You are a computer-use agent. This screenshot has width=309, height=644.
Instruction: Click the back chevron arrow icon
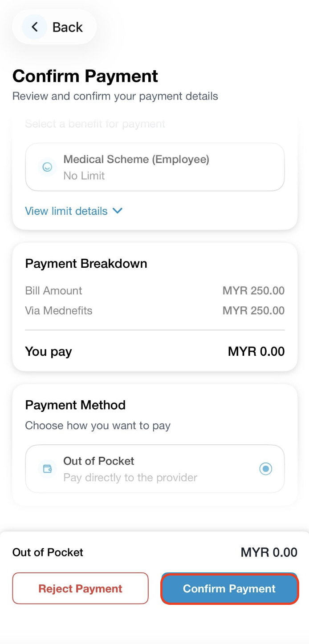tap(34, 27)
